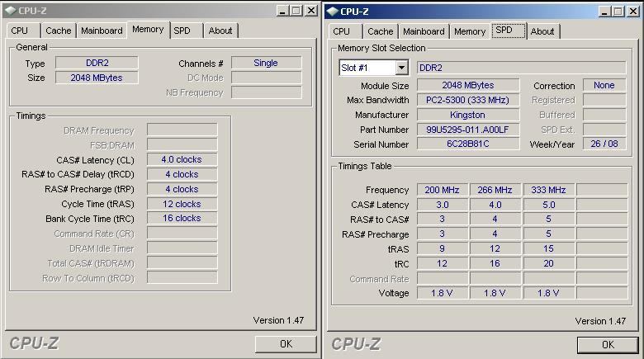
Task: Click the tRAS 15 cell
Action: click(x=549, y=248)
